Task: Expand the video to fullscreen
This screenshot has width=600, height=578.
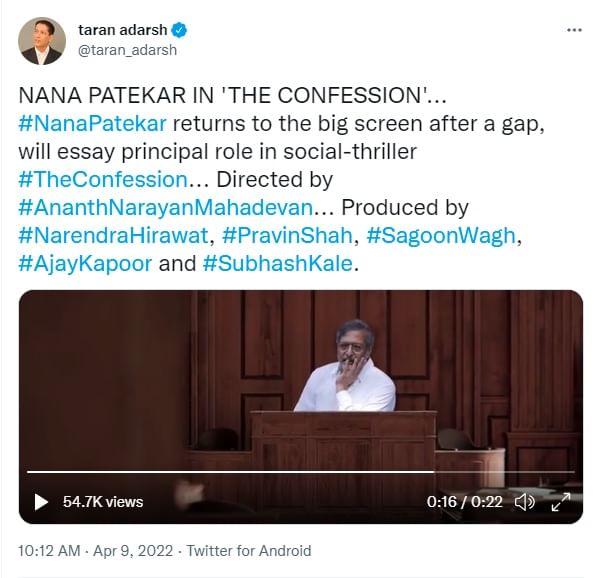Action: point(561,502)
